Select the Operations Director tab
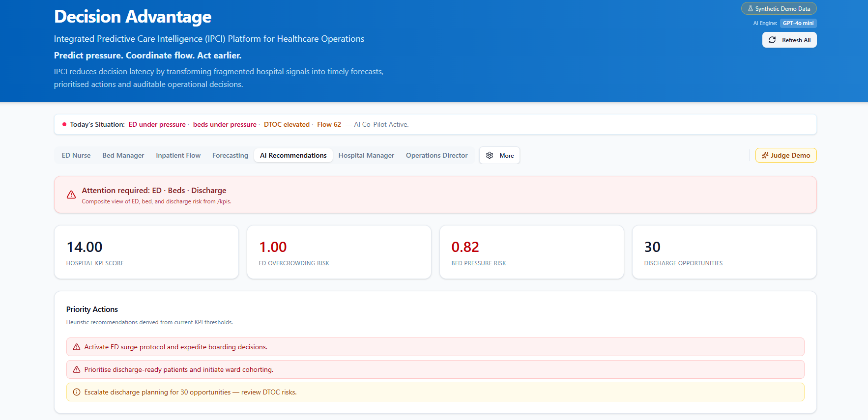The image size is (868, 420). [x=437, y=155]
